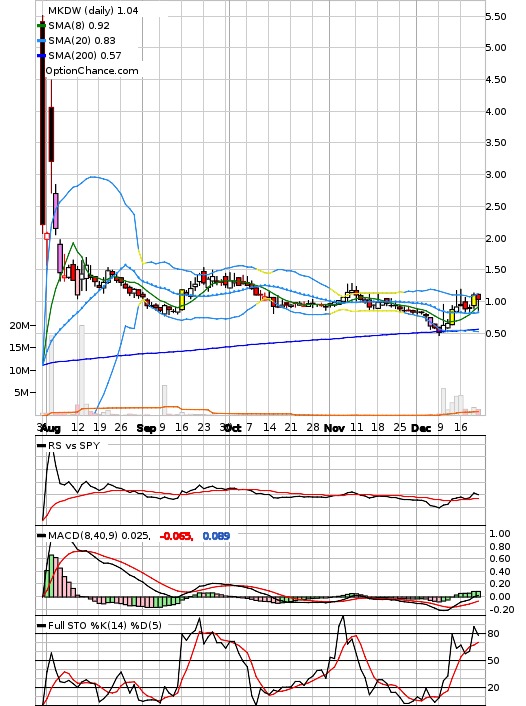Click the 0.80 label on MACD axis

click(500, 547)
